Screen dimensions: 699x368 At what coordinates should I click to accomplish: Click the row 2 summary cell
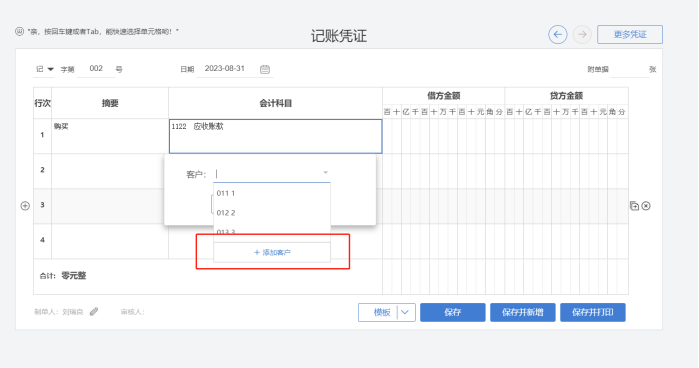(x=110, y=171)
